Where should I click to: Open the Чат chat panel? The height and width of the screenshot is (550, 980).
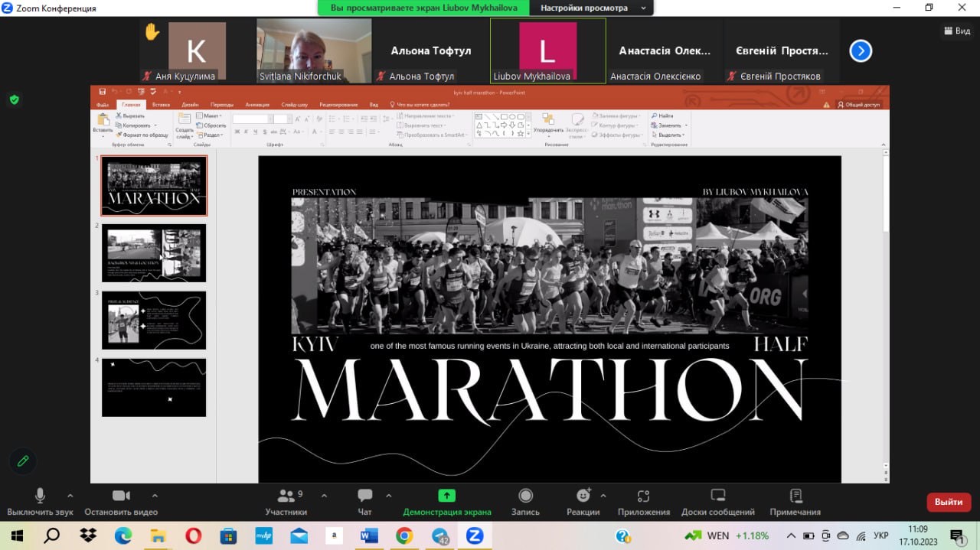[364, 501]
